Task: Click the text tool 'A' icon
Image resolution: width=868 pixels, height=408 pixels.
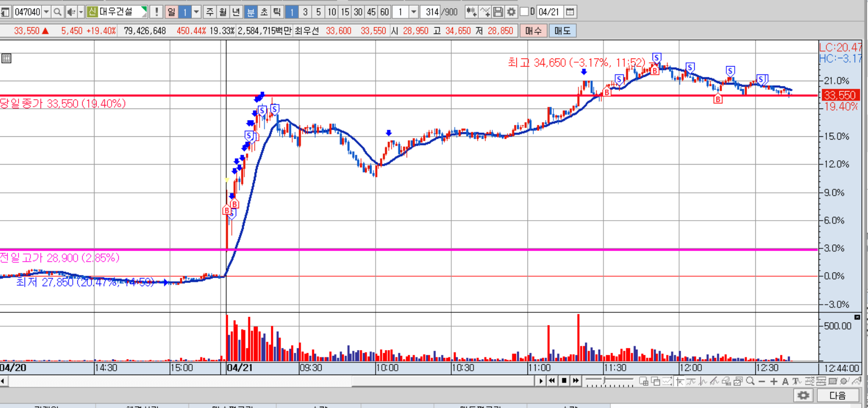Action: (x=785, y=381)
